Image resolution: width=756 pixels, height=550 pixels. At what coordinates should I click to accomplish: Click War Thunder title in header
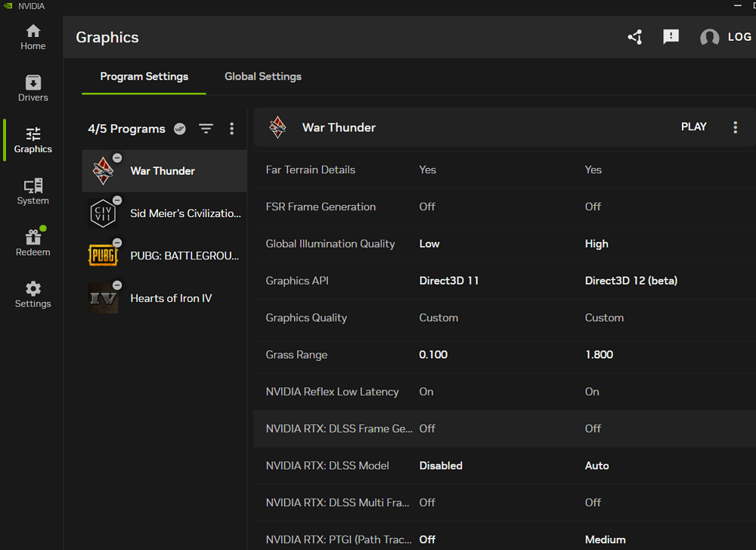(x=339, y=127)
